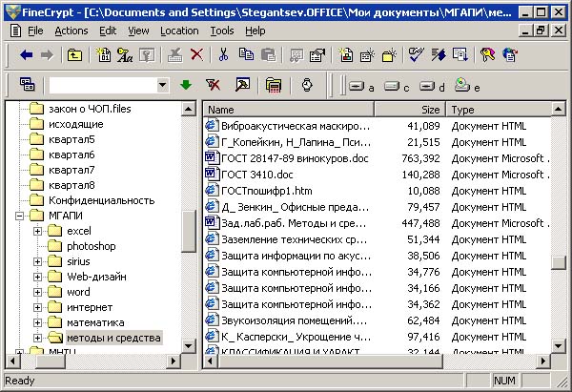Select the квартал5 folder
The height and width of the screenshot is (392, 572).
point(71,139)
